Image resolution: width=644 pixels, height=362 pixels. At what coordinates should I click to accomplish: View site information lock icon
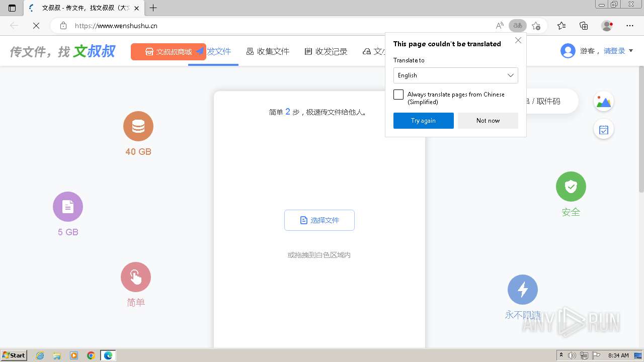click(x=63, y=26)
